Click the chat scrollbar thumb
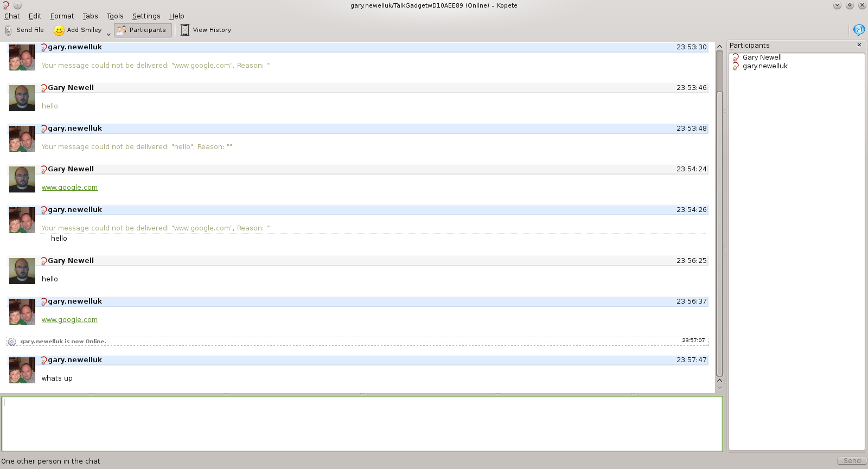 click(x=719, y=233)
